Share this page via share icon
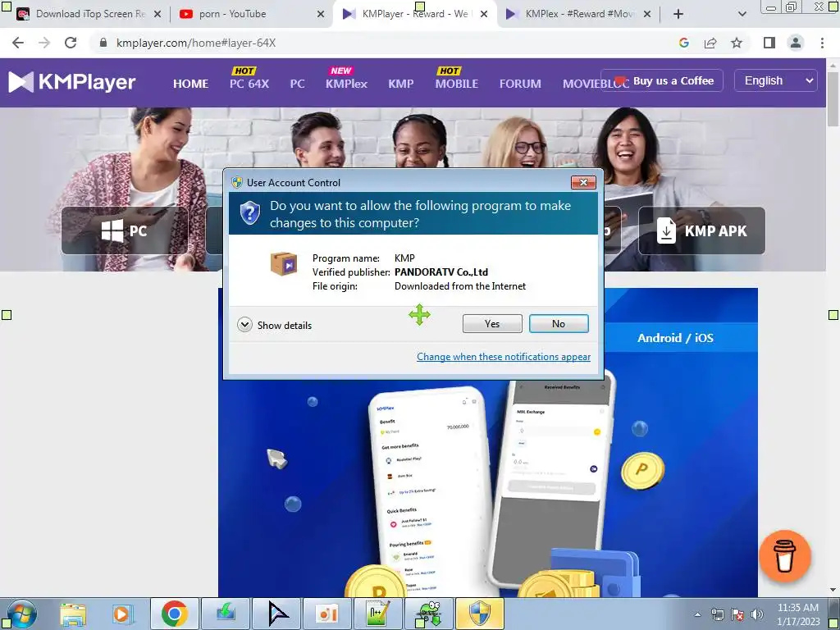Screen dimensions: 840x630 710,43
